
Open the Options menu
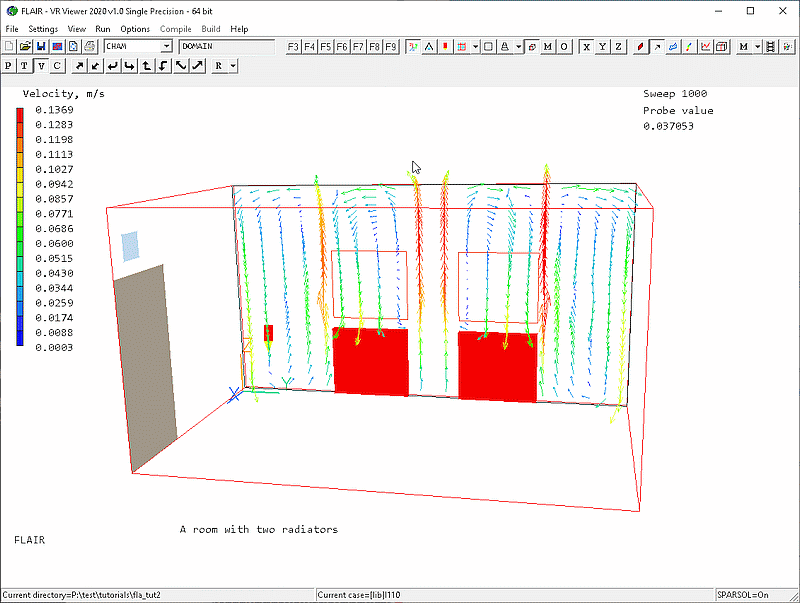point(135,29)
